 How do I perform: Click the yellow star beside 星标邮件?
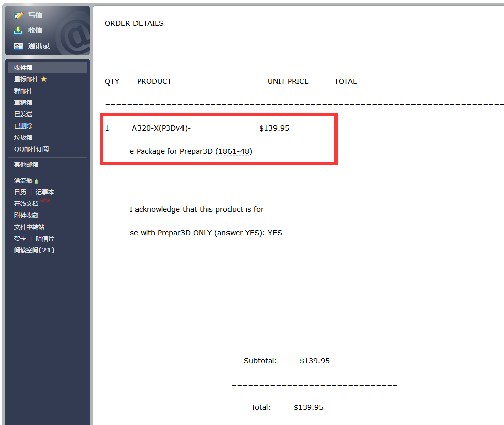44,79
